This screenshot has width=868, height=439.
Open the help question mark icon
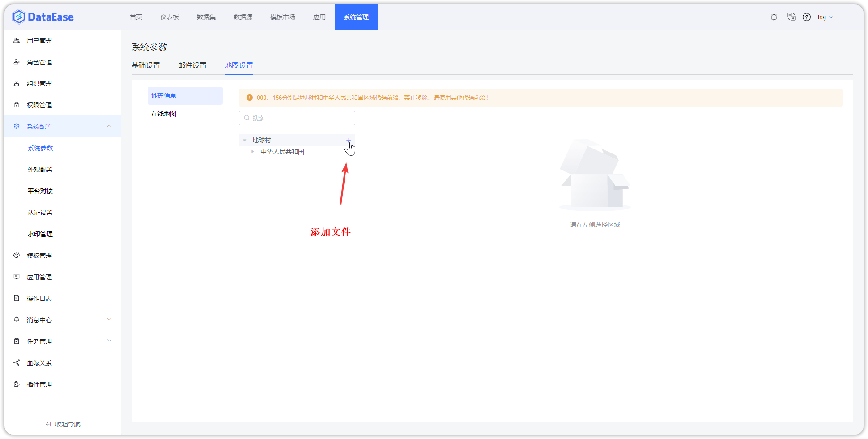pos(807,17)
